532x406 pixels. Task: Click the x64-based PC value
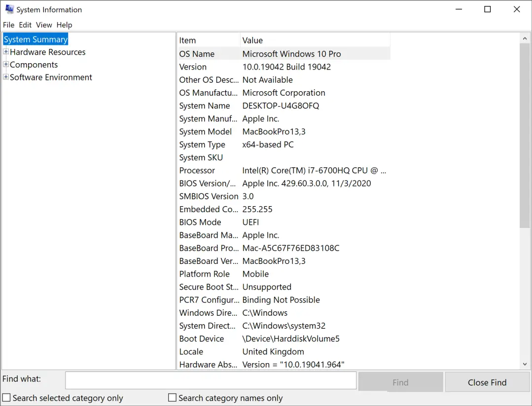coord(268,144)
